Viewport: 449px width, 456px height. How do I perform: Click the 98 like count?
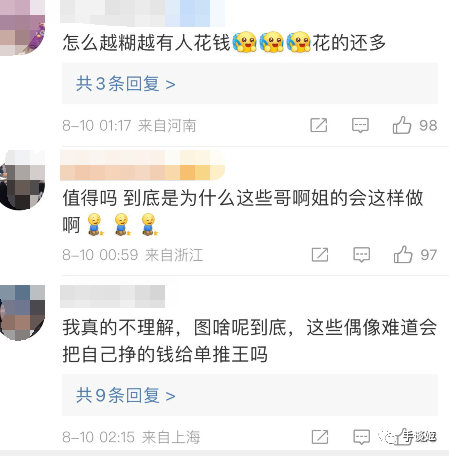click(x=428, y=126)
